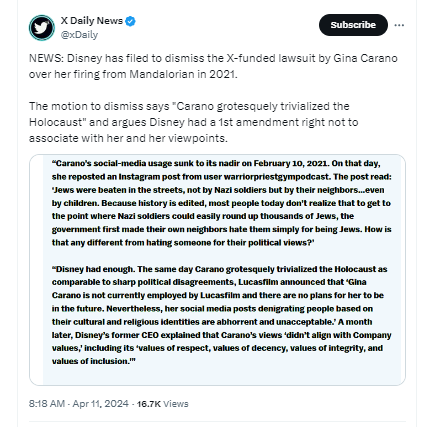The height and width of the screenshot is (427, 425).
Task: Open the three-dot more options menu
Action: [x=399, y=25]
